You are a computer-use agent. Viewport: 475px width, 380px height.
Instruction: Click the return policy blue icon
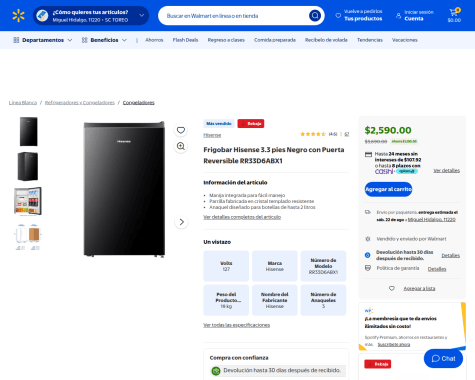[x=368, y=255]
